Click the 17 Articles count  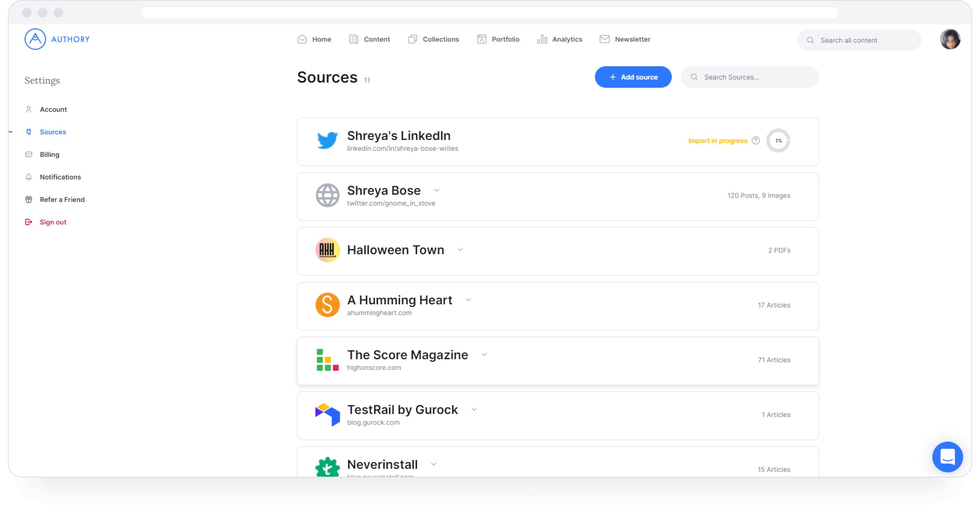click(x=774, y=305)
